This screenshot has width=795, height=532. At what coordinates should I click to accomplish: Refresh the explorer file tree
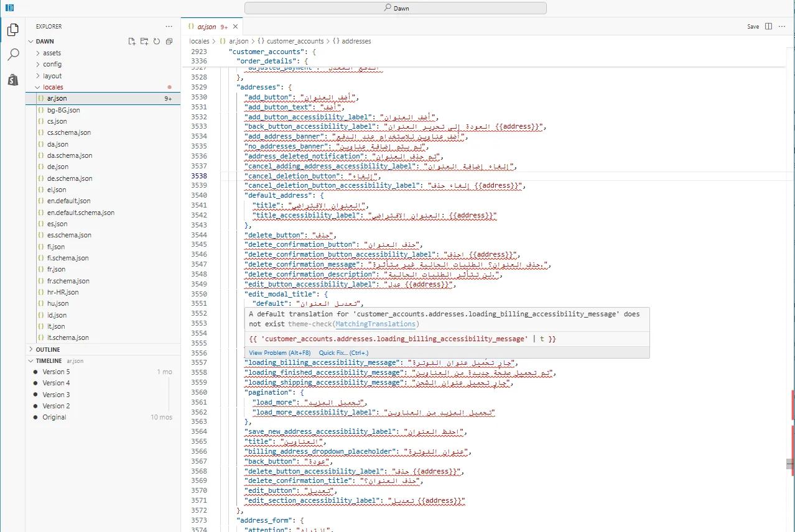tap(156, 41)
